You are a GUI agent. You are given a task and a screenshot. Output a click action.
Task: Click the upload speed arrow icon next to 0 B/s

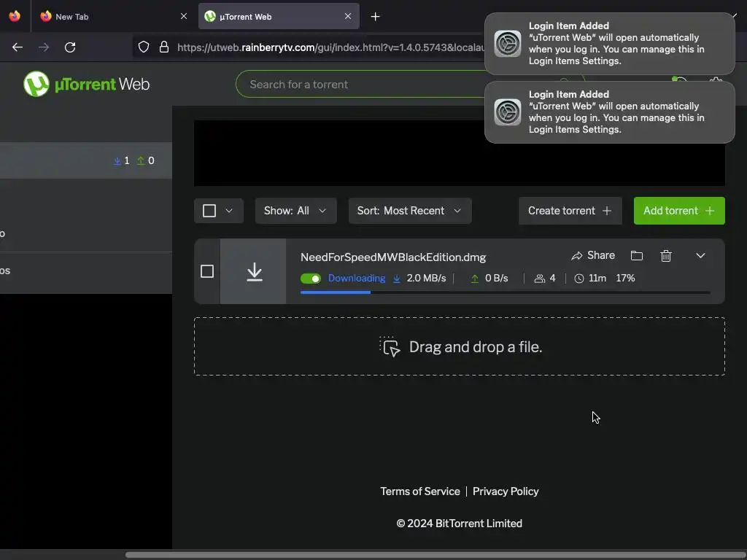click(x=474, y=279)
